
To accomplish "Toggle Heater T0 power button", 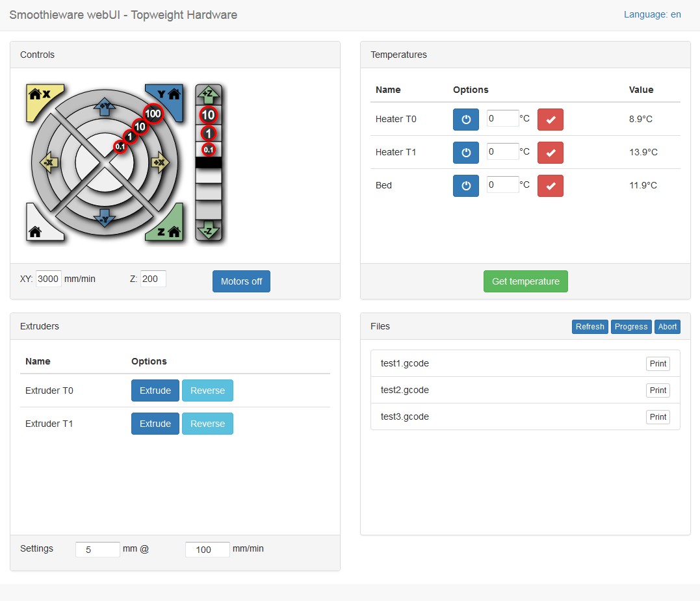I will coord(465,119).
